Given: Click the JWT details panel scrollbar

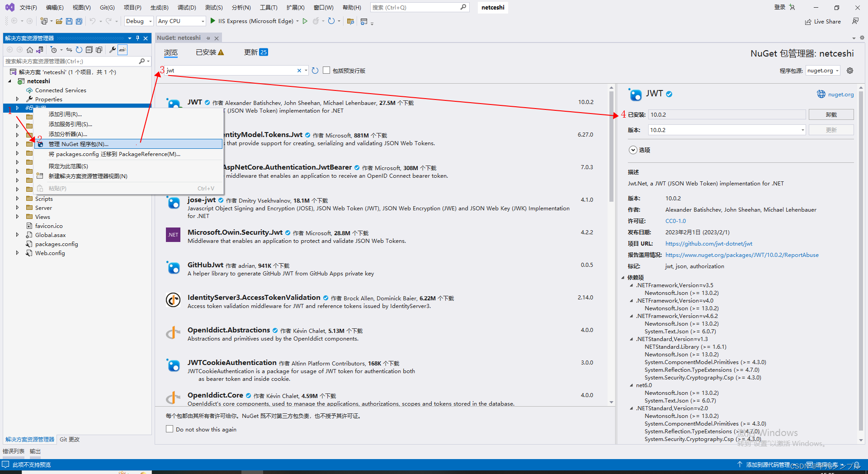Looking at the screenshot, I should (x=861, y=260).
